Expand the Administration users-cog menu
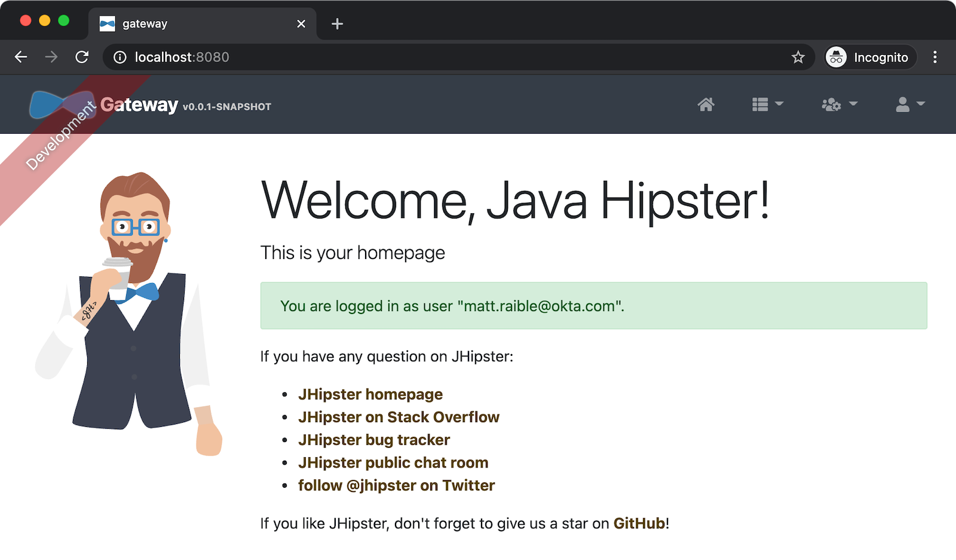This screenshot has width=956, height=560. [839, 104]
